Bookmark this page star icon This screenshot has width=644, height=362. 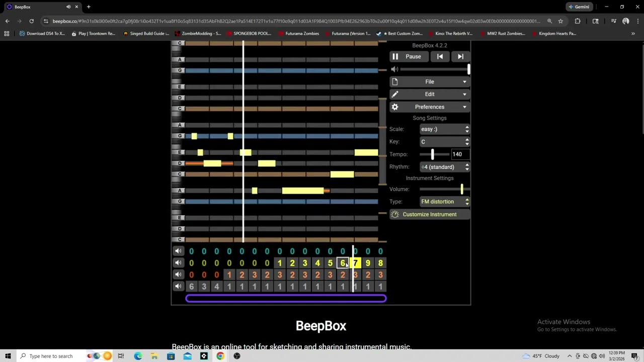click(x=560, y=21)
